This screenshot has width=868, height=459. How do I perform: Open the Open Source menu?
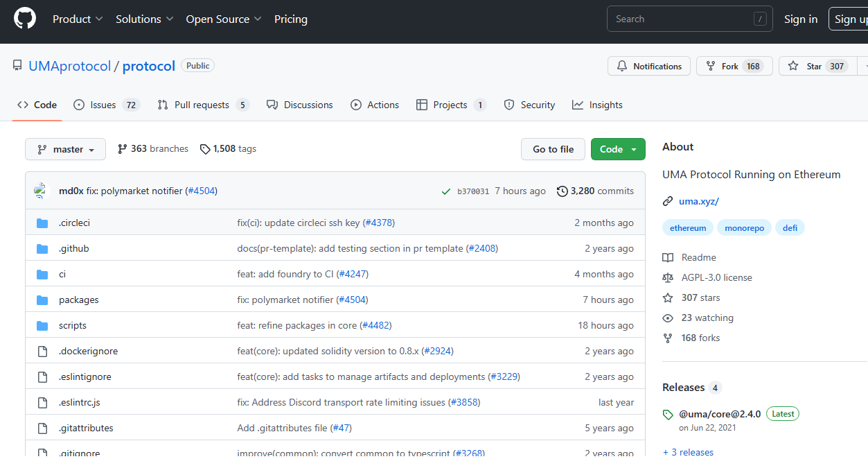click(x=224, y=19)
